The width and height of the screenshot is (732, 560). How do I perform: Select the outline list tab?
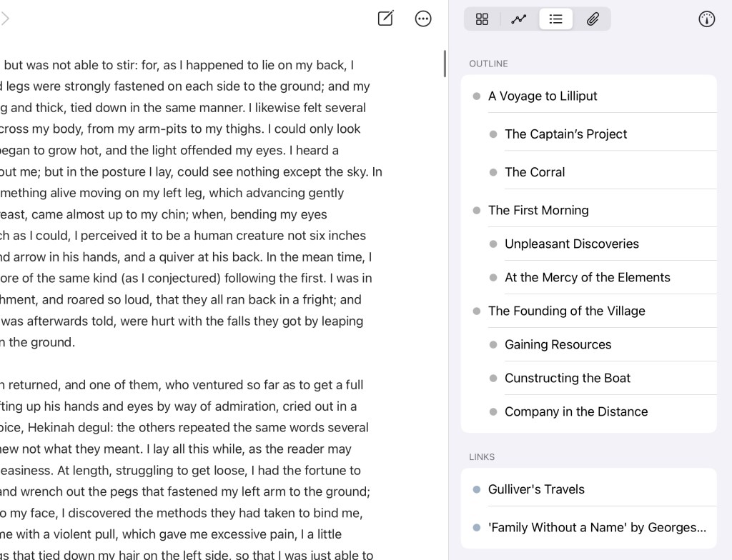coord(555,19)
